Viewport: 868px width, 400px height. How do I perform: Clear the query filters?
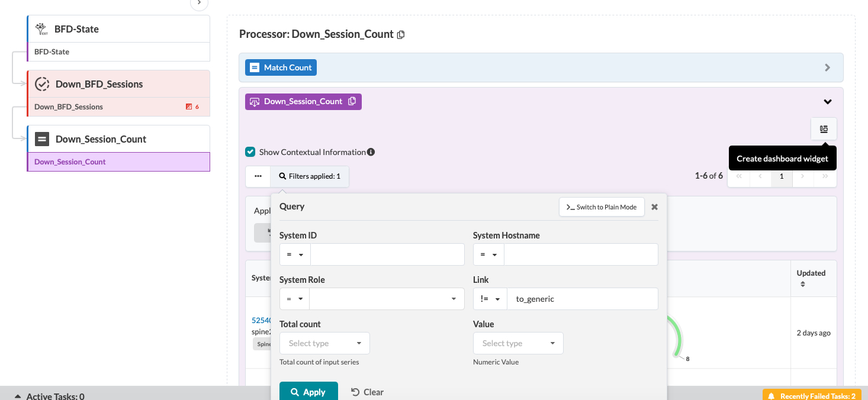pos(367,392)
